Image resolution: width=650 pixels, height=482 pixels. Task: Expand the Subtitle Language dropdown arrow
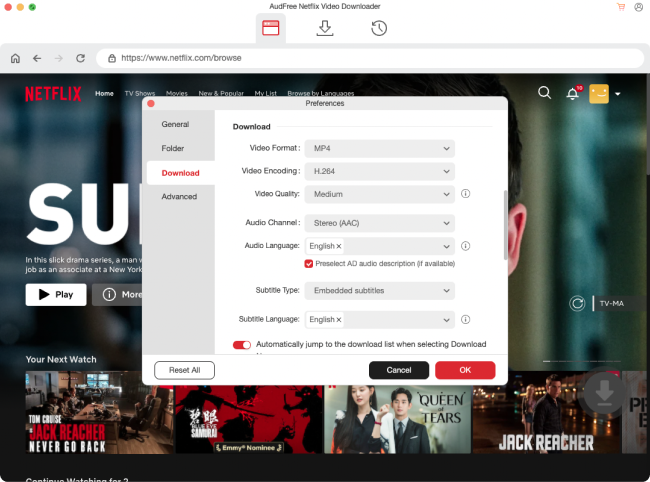pos(446,320)
